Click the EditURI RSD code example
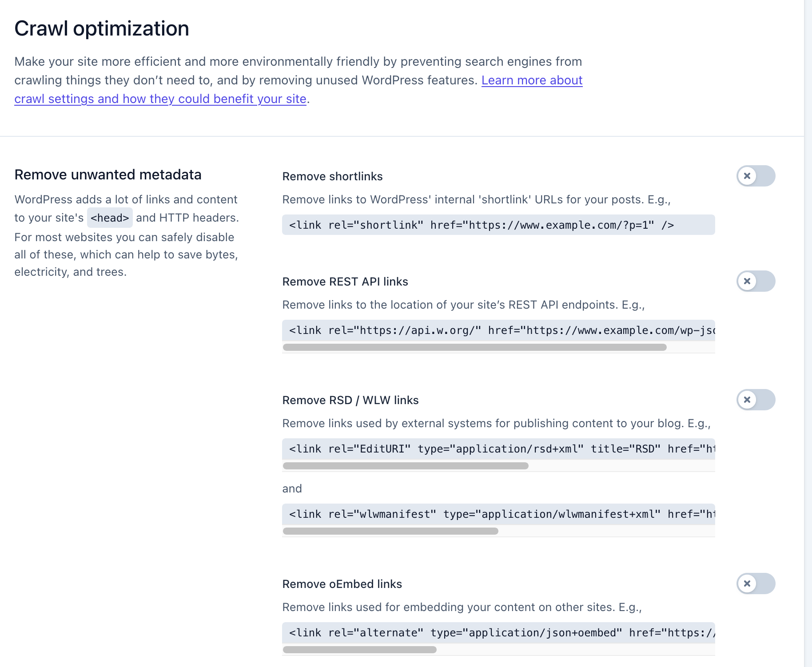Viewport: 812px width, 667px height. click(498, 449)
